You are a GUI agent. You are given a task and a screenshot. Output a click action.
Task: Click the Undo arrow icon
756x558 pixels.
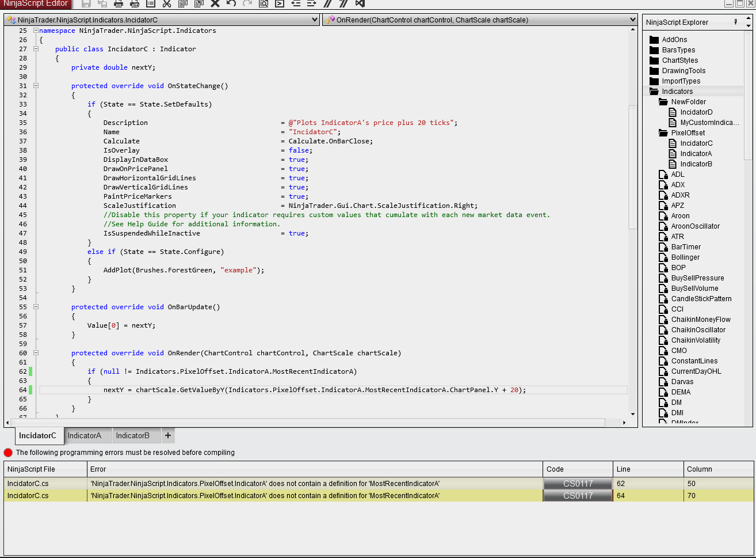click(231, 4)
